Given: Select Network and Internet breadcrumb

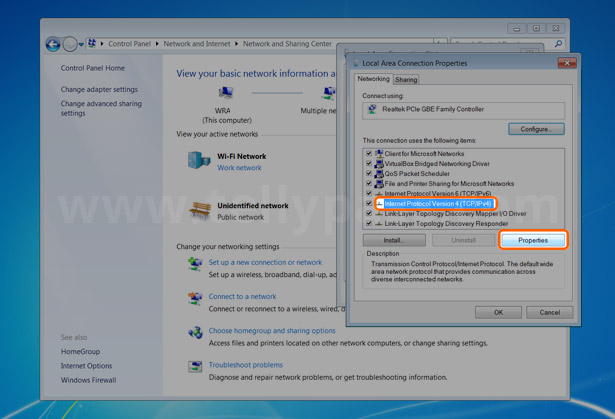Looking at the screenshot, I should [x=197, y=44].
